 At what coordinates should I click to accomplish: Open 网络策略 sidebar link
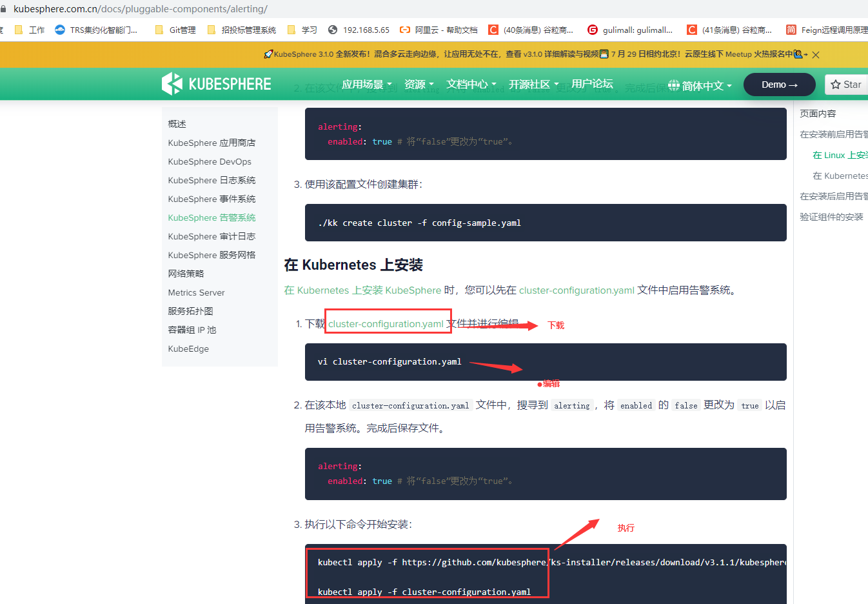click(186, 274)
